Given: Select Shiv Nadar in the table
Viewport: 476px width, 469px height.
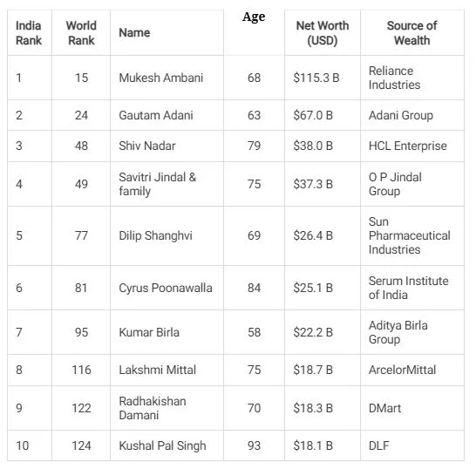Looking at the screenshot, I should [147, 146].
